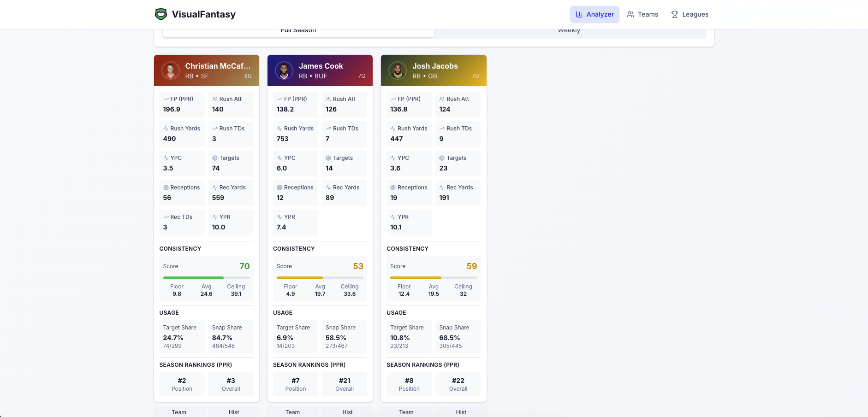Click James Cook's Target Share value 6.9%
This screenshot has width=868, height=417.
(x=285, y=338)
